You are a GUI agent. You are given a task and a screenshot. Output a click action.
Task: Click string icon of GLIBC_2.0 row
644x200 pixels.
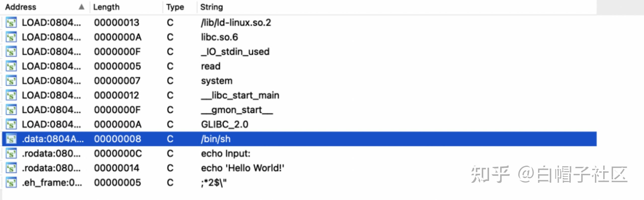point(11,125)
